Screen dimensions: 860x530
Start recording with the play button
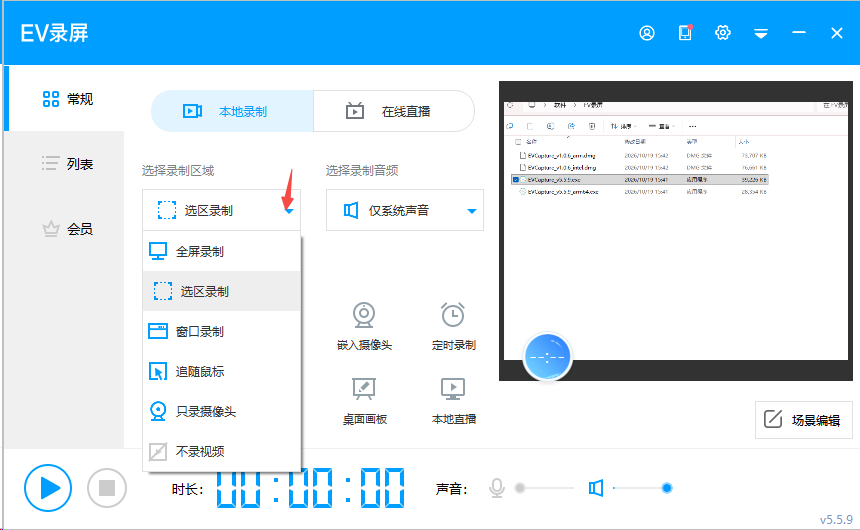click(x=48, y=488)
